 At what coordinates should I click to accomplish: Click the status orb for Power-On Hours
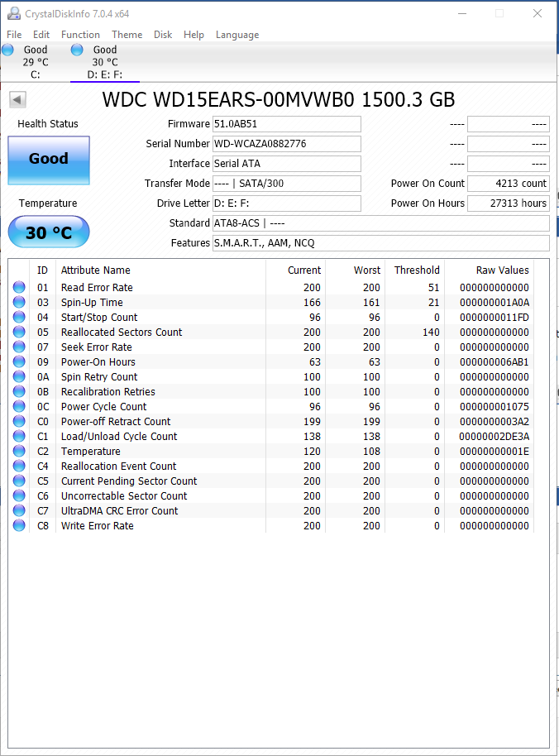click(x=19, y=361)
